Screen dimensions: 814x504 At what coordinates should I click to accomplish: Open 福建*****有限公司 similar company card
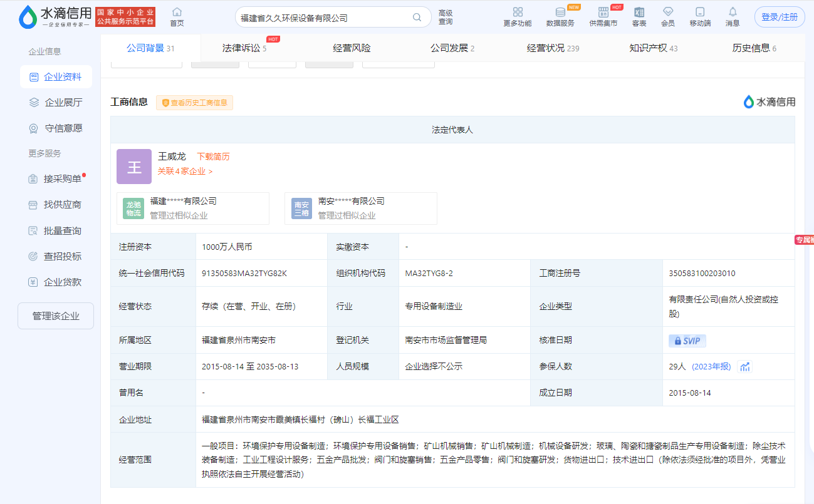[193, 208]
